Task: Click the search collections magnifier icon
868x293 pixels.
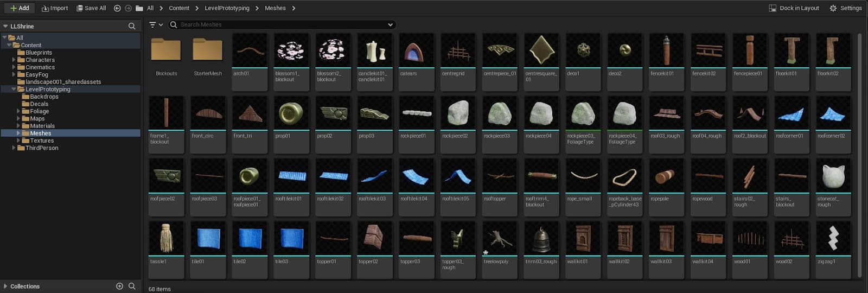Action: click(132, 286)
